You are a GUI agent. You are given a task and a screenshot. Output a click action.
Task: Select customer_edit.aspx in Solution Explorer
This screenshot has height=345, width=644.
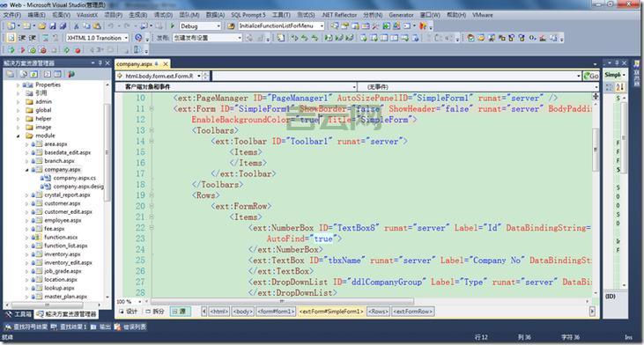coord(68,212)
